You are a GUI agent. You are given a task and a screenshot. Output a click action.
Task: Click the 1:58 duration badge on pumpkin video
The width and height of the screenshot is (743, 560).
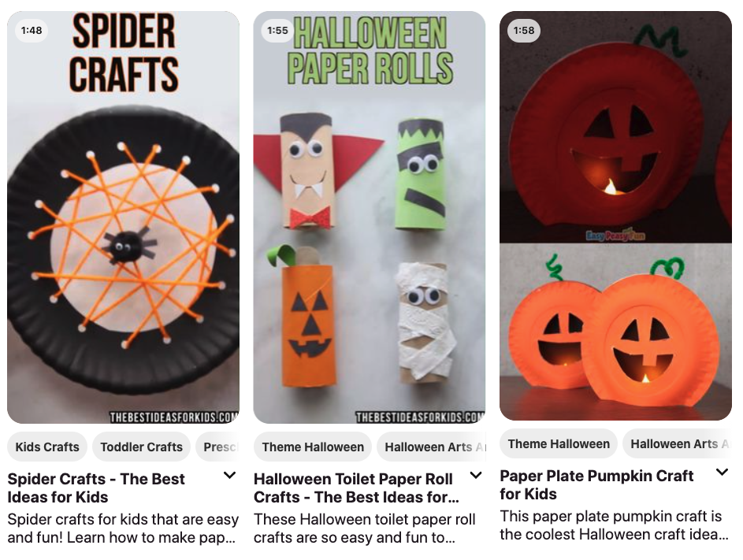[x=524, y=30]
